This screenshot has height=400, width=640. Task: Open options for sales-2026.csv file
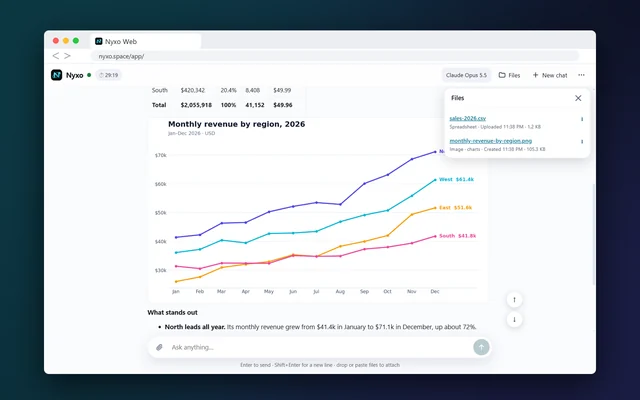(582, 119)
